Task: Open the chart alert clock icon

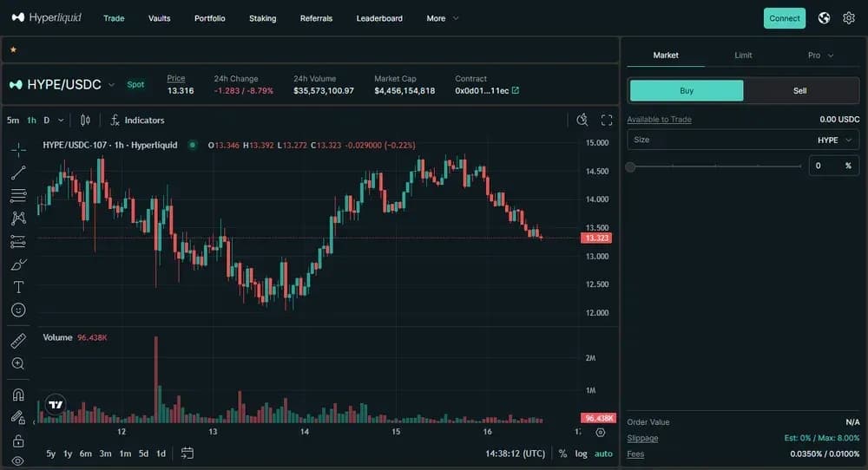Action: [582, 120]
